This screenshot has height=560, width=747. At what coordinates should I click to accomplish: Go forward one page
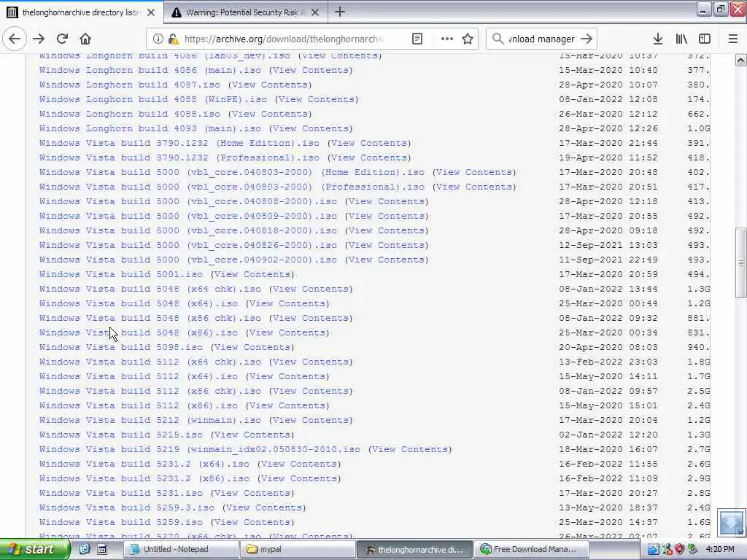click(x=39, y=39)
